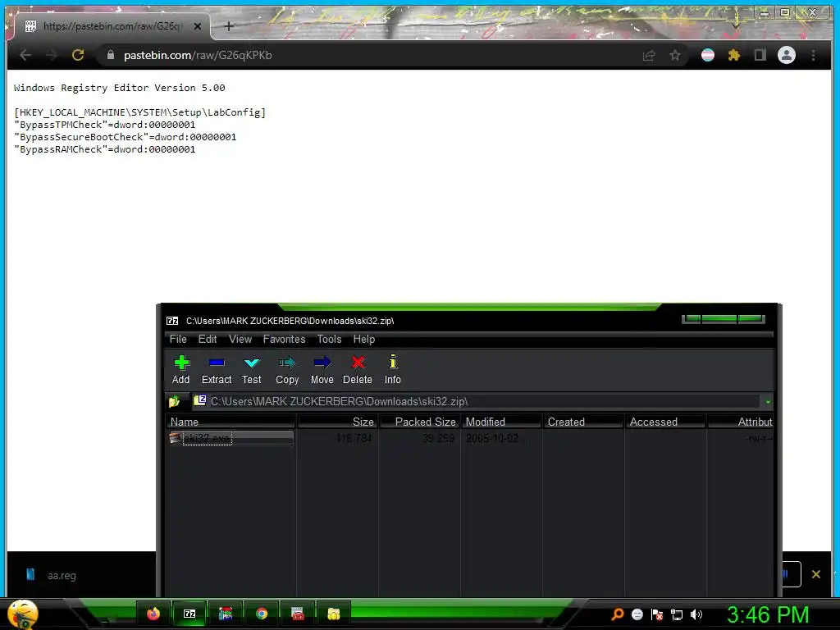840x630 pixels.
Task: Open the File menu in 7-Zip
Action: coord(178,339)
